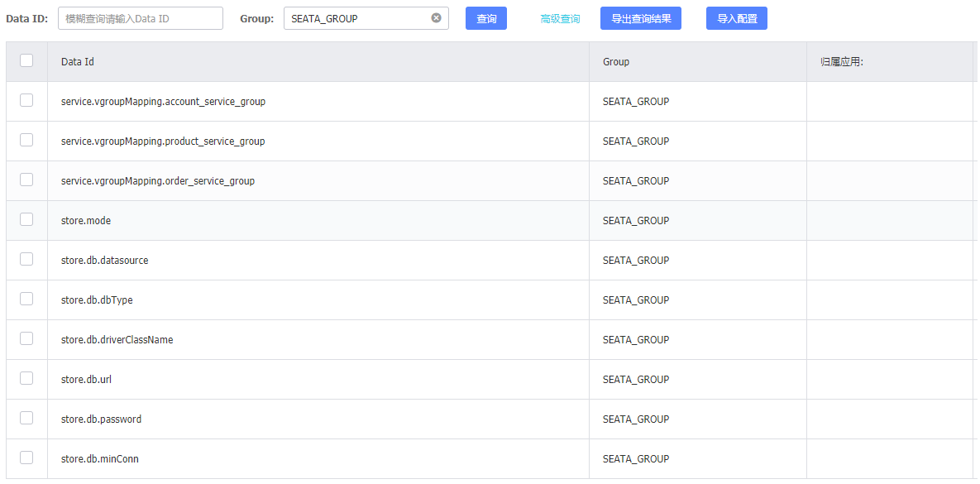The image size is (980, 484).
Task: Click the store.db.url Data Id cell
Action: coord(318,380)
